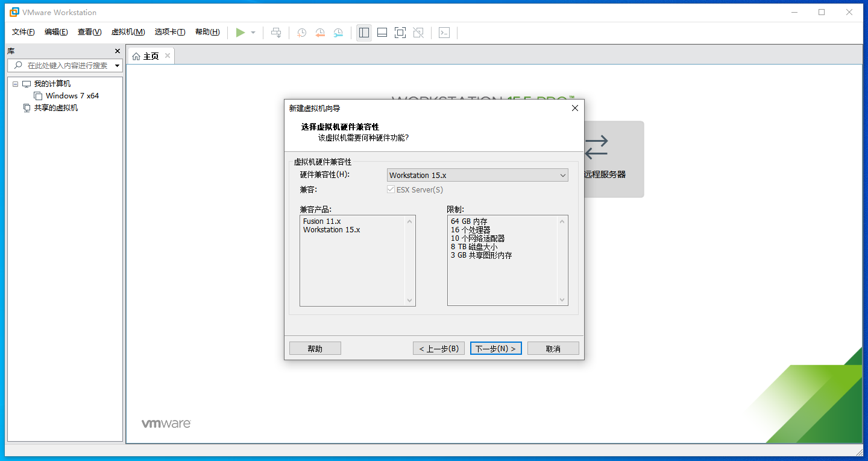Click the down arrow of the 兼容产品 scrollbar

click(x=410, y=300)
